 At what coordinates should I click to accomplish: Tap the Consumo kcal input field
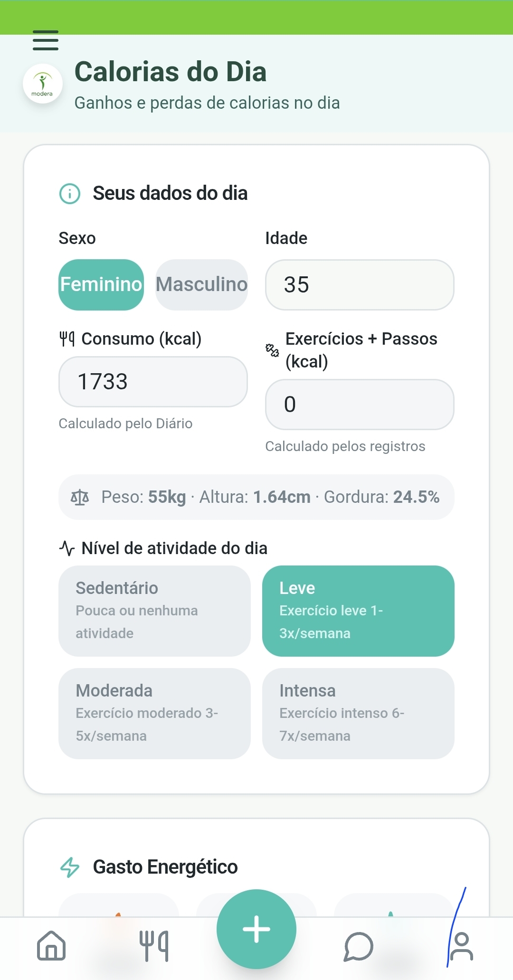153,382
